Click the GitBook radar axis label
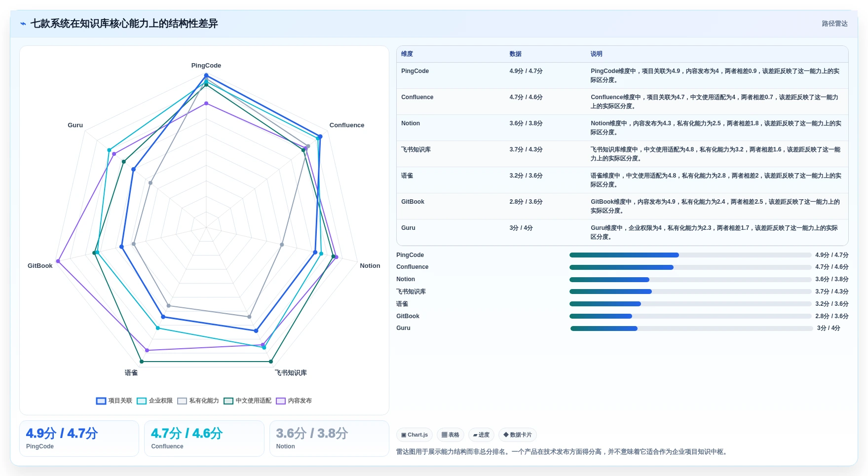 [x=40, y=266]
